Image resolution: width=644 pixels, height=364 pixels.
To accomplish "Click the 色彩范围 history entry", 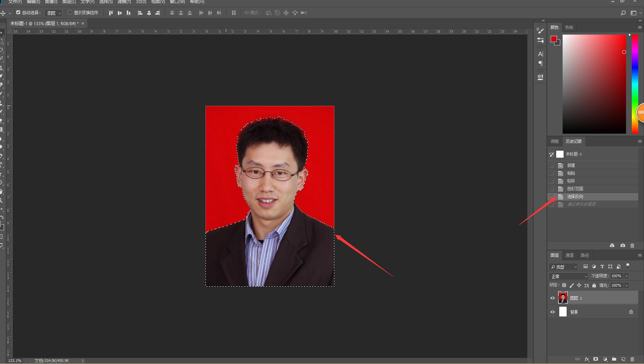I will point(575,189).
